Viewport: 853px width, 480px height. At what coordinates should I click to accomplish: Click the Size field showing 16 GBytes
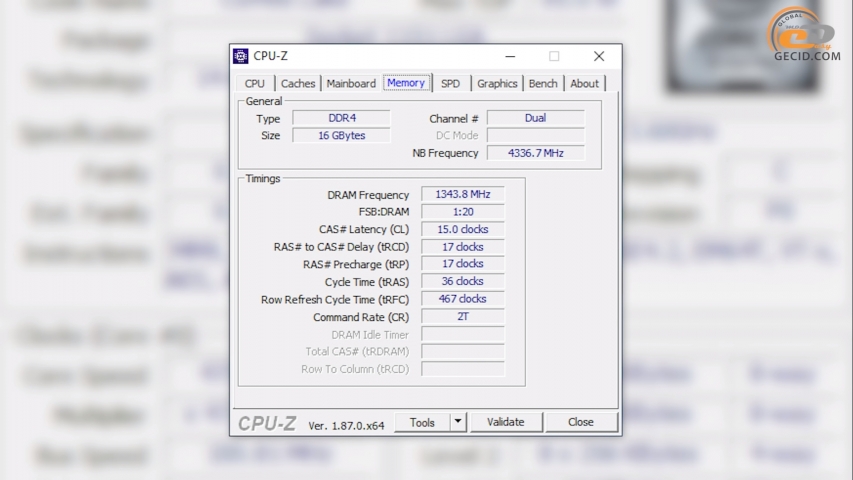[x=342, y=136]
